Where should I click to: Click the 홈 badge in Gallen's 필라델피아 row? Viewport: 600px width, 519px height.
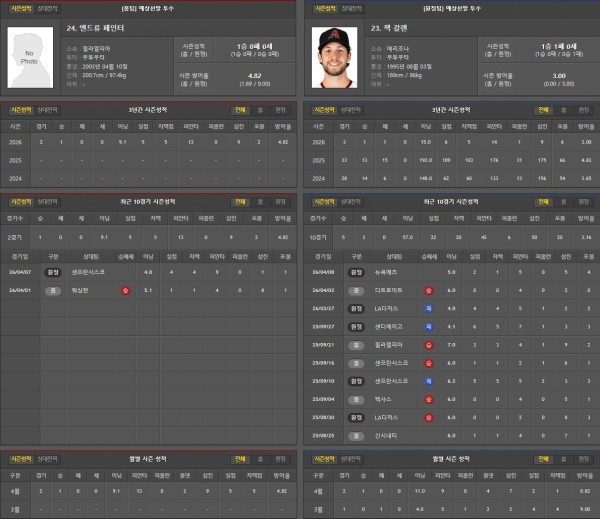tap(354, 344)
